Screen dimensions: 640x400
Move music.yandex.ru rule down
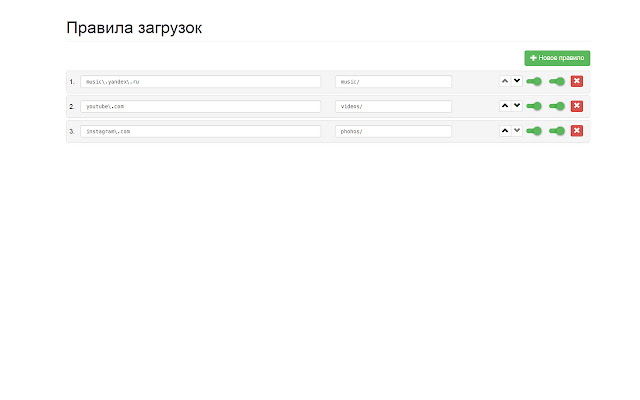[x=517, y=81]
